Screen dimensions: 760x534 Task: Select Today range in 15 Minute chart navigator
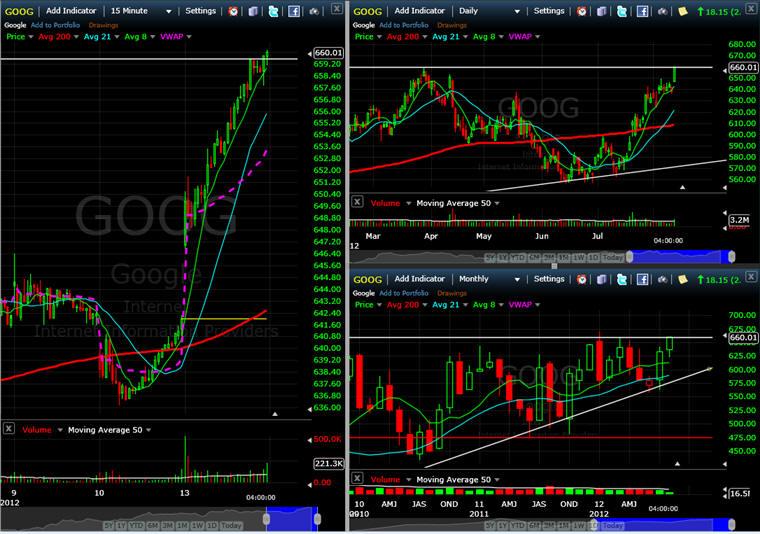click(231, 525)
